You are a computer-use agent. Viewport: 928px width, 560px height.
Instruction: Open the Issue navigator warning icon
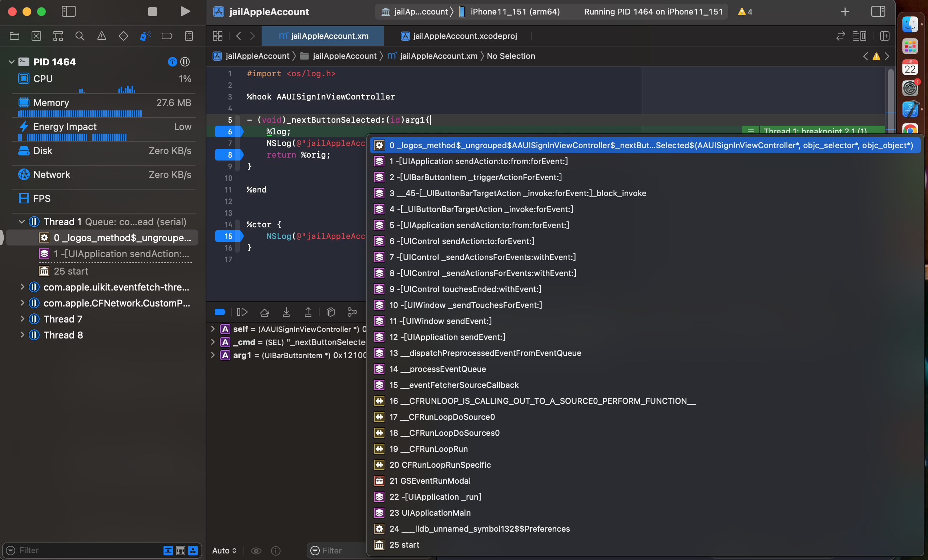click(102, 36)
